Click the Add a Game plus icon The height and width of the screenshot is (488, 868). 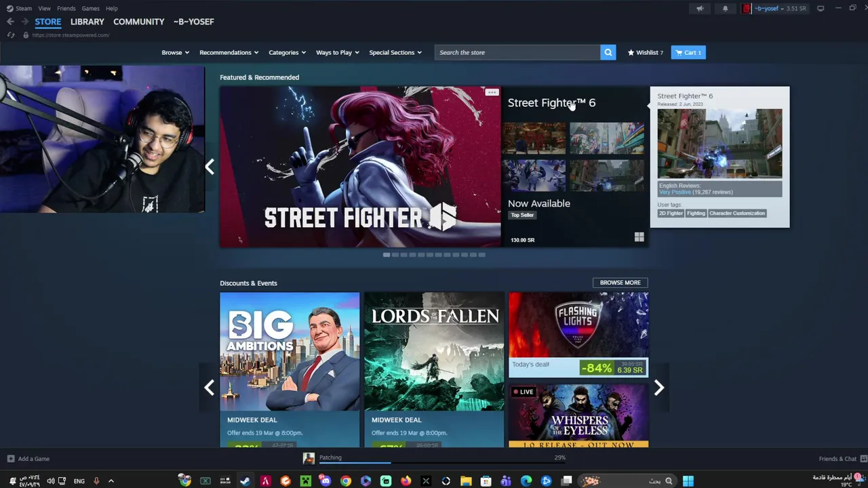click(10, 459)
